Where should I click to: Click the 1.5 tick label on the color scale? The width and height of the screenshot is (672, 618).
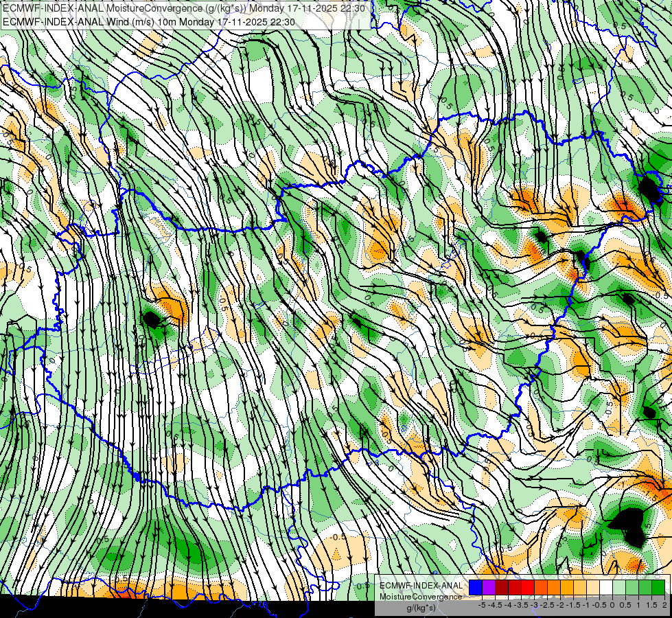[652, 605]
